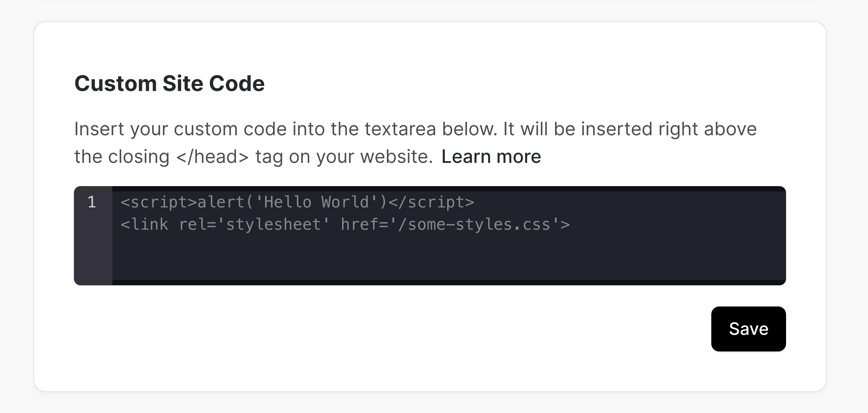Click the closing </script> tag placeholder
Viewport: 868px width, 413px height.
pos(431,202)
